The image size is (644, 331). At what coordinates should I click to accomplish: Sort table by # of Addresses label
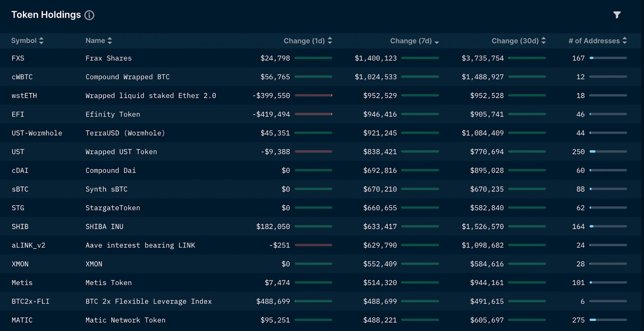pos(594,41)
